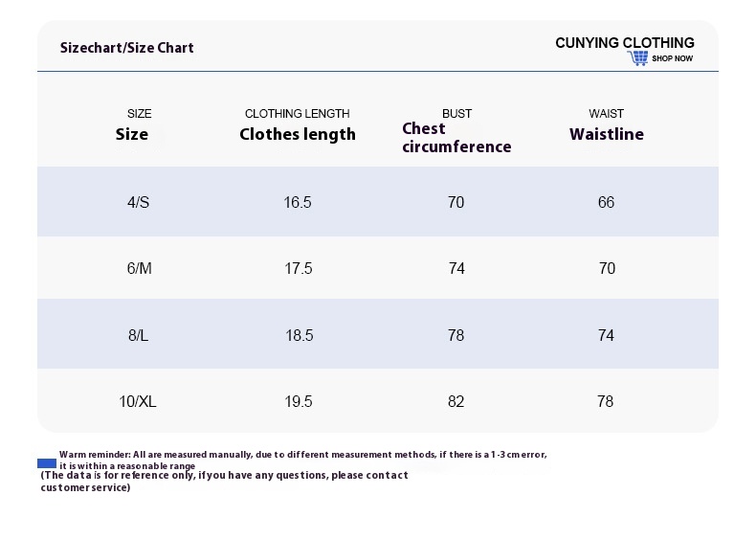Click the SHOP NOW label

coord(672,58)
